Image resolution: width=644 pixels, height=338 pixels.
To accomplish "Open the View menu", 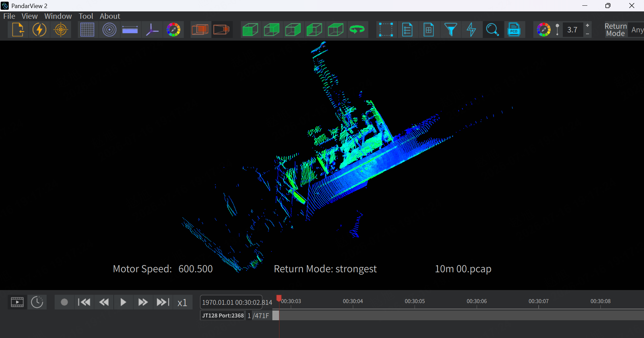I will point(30,16).
